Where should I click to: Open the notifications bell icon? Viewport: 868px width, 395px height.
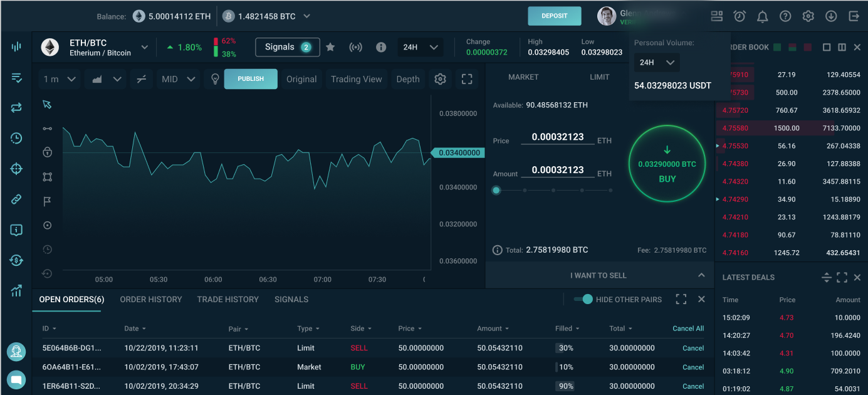click(762, 16)
